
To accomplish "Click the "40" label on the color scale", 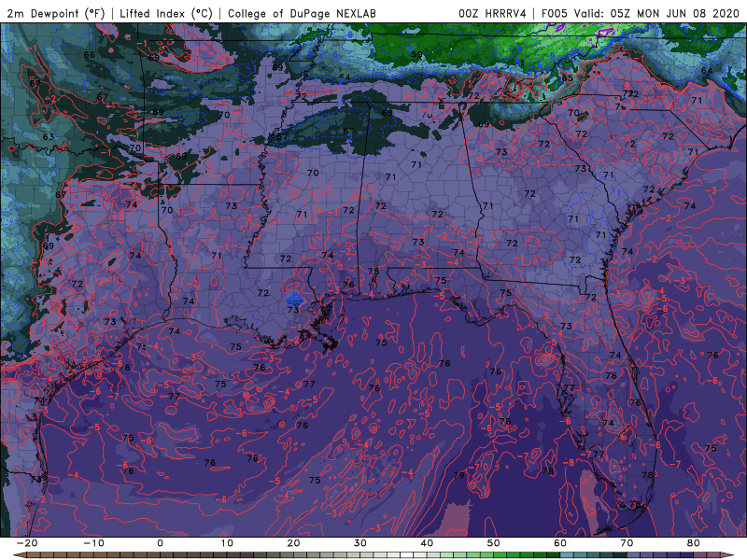I will [x=427, y=543].
